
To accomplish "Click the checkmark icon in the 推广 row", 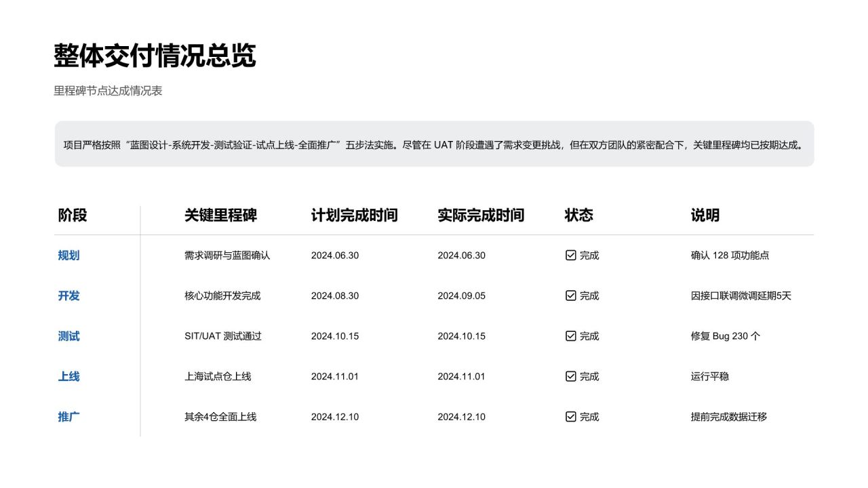I will 571,417.
